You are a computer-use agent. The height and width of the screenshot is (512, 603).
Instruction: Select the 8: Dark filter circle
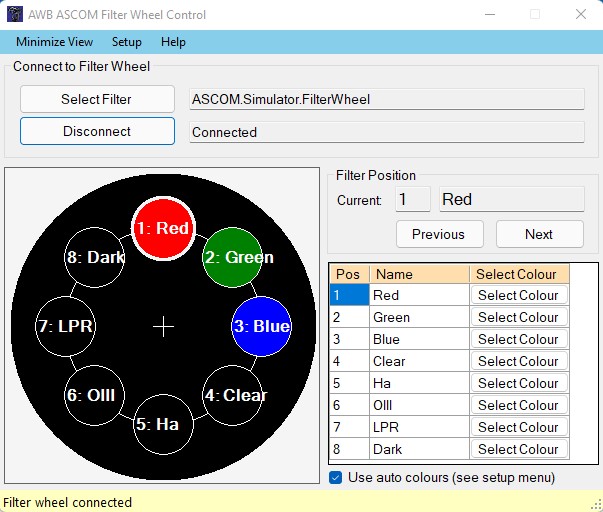[x=94, y=257]
